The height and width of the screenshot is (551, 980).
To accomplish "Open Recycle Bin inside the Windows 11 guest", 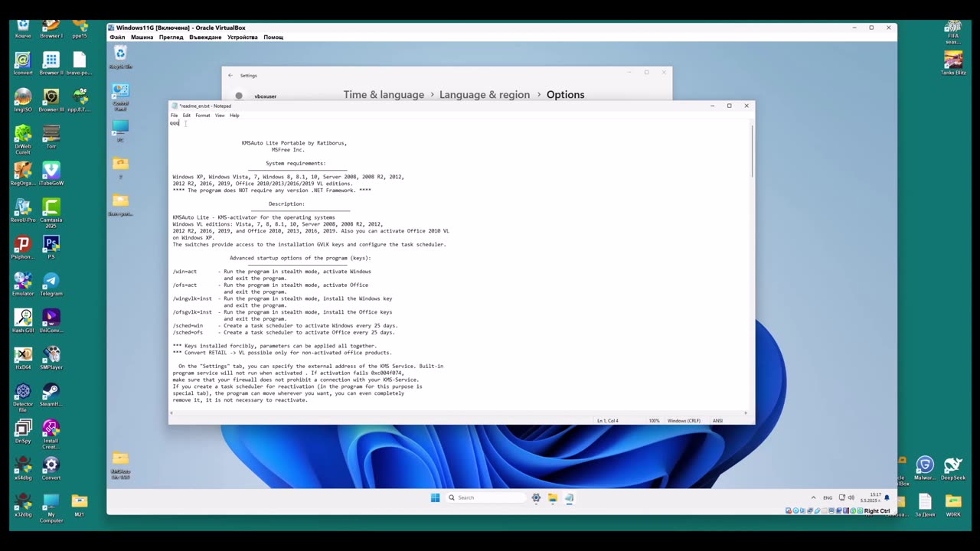I will tap(120, 57).
